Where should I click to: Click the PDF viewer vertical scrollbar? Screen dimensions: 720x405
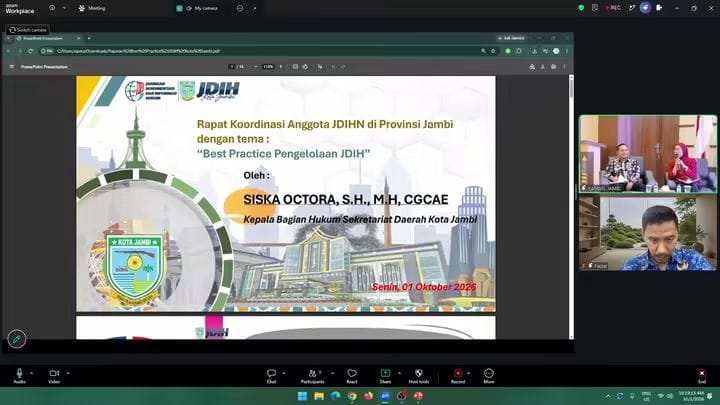[x=571, y=87]
